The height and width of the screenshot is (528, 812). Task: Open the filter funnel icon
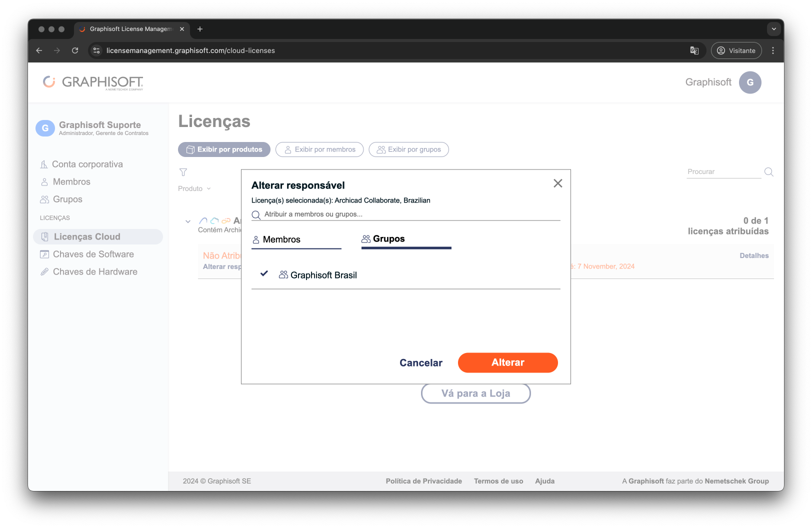click(183, 172)
